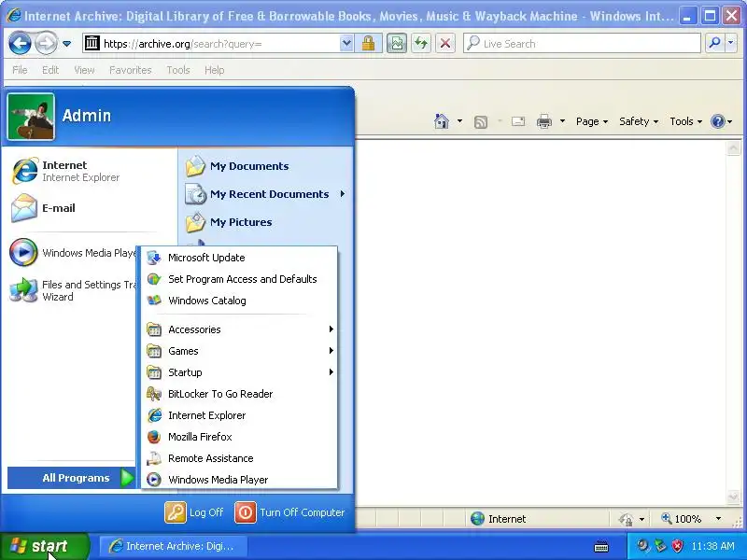Open the recent pages dropdown next to Forward
Screen dimensions: 747x560
click(x=66, y=44)
